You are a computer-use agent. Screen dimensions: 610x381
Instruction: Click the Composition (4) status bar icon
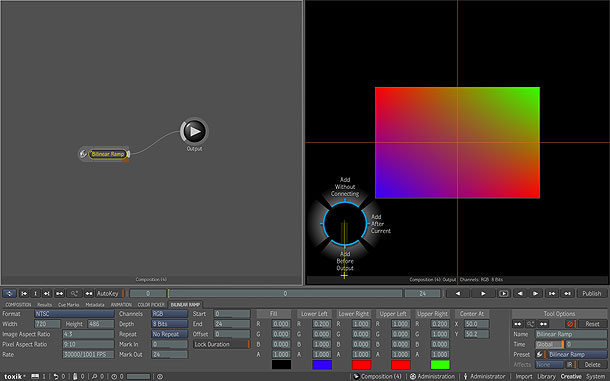pos(356,376)
